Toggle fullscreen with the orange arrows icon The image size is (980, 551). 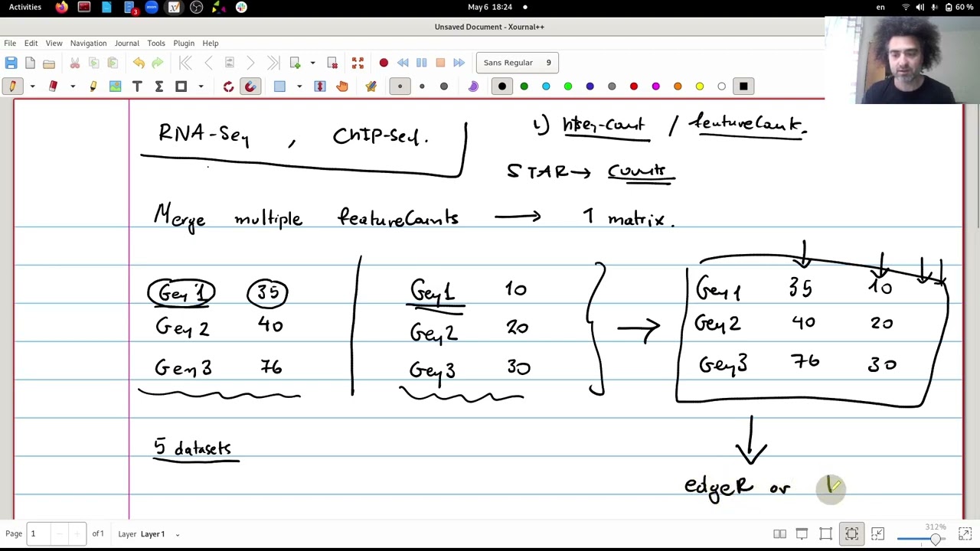pyautogui.click(x=358, y=63)
